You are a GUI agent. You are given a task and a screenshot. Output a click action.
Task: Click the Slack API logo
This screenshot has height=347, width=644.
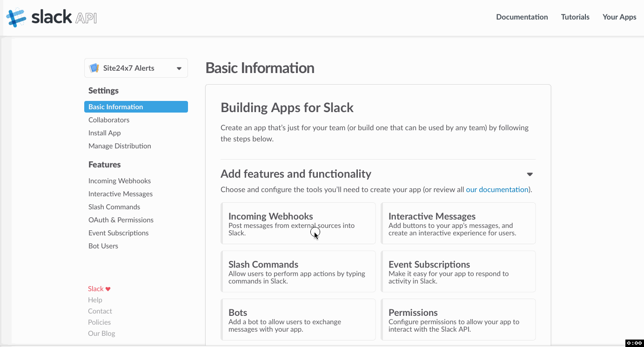click(51, 17)
